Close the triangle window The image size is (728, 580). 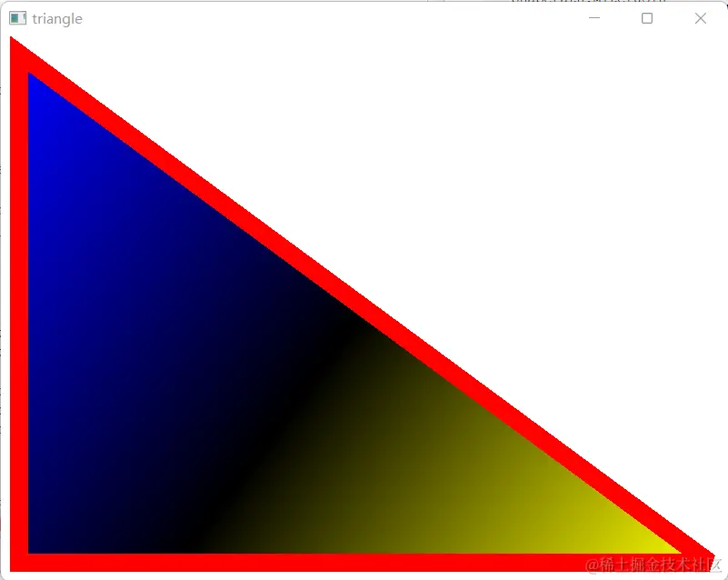(699, 18)
